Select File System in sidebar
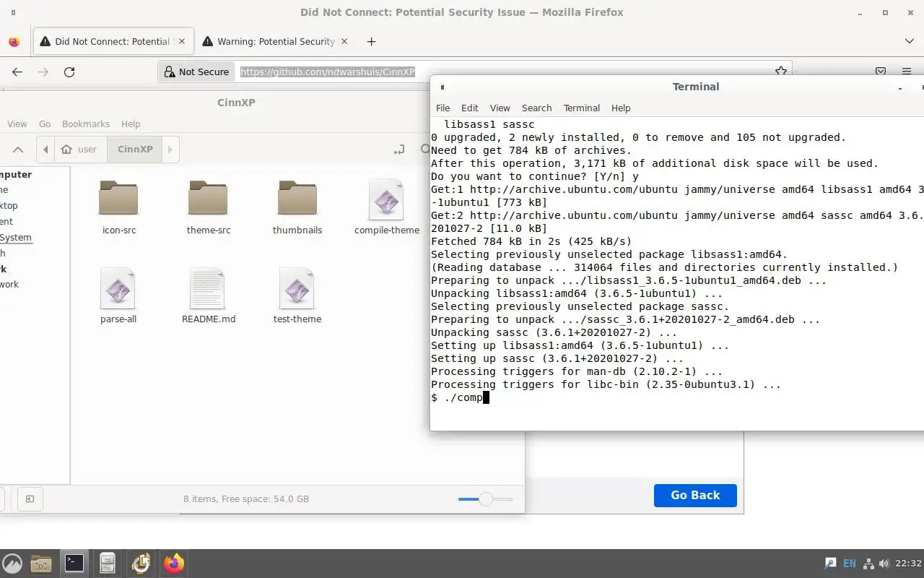Image resolution: width=924 pixels, height=578 pixels. [x=16, y=237]
